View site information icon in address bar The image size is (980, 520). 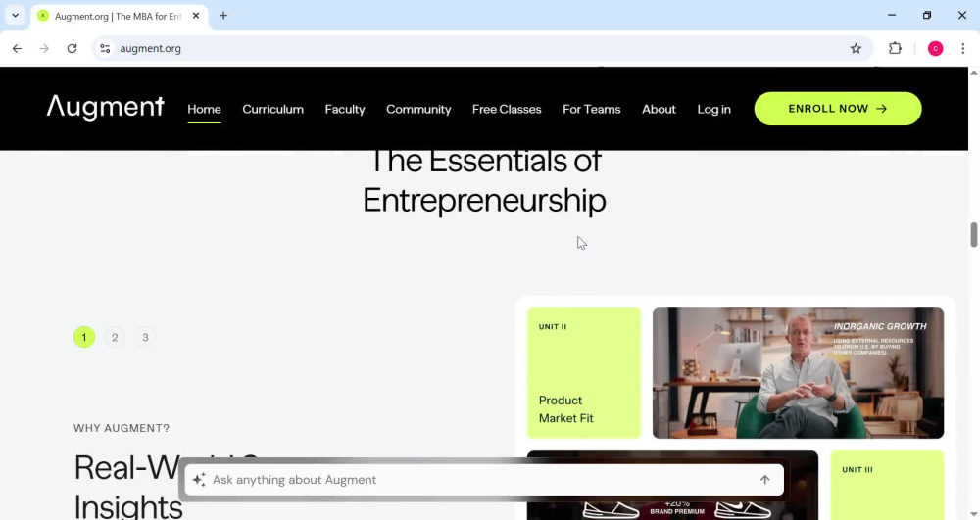coord(105,48)
